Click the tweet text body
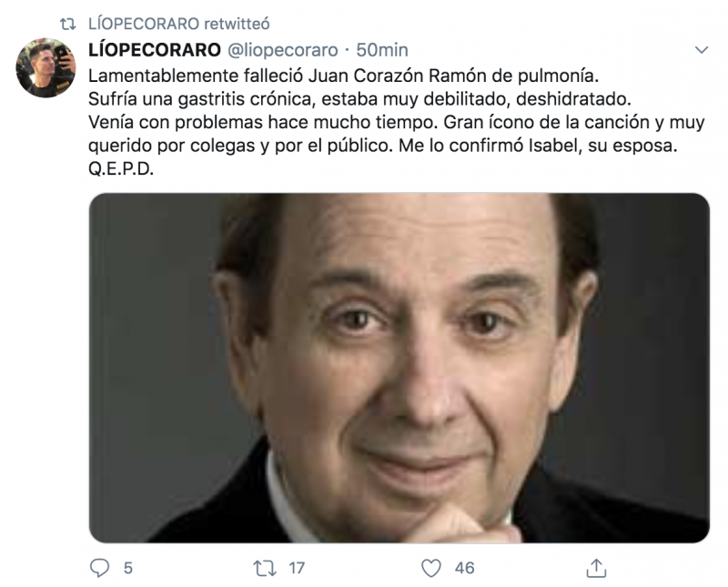 pos(397,122)
